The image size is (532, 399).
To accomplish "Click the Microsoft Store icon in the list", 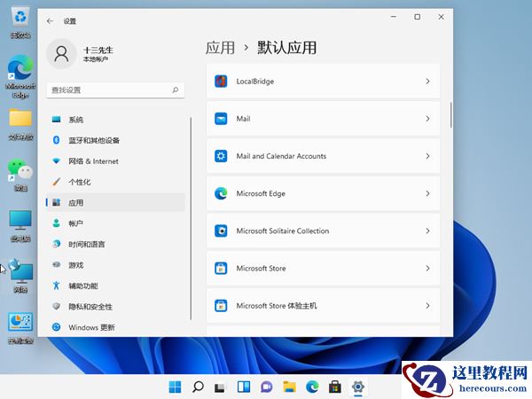I will coord(221,269).
